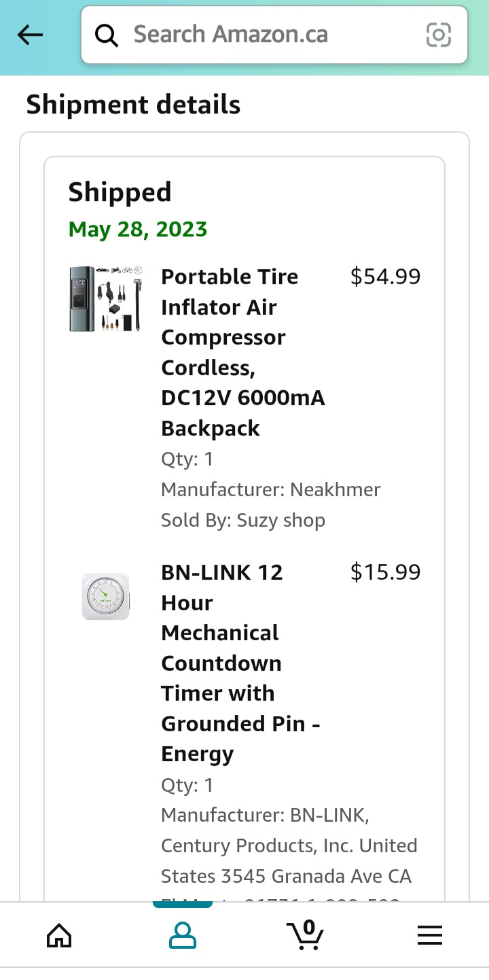This screenshot has height=980, width=489.
Task: Tap the mechanical timer product thumbnail
Action: (x=105, y=595)
